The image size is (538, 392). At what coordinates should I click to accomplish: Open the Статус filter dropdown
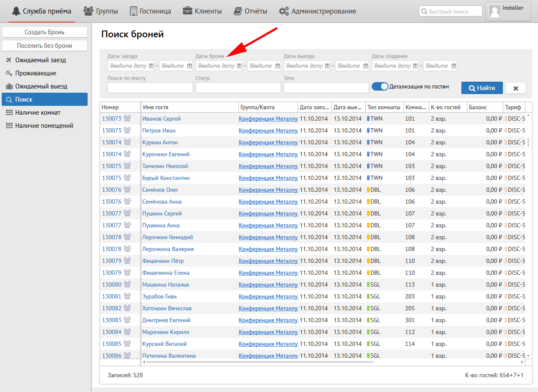pos(238,88)
